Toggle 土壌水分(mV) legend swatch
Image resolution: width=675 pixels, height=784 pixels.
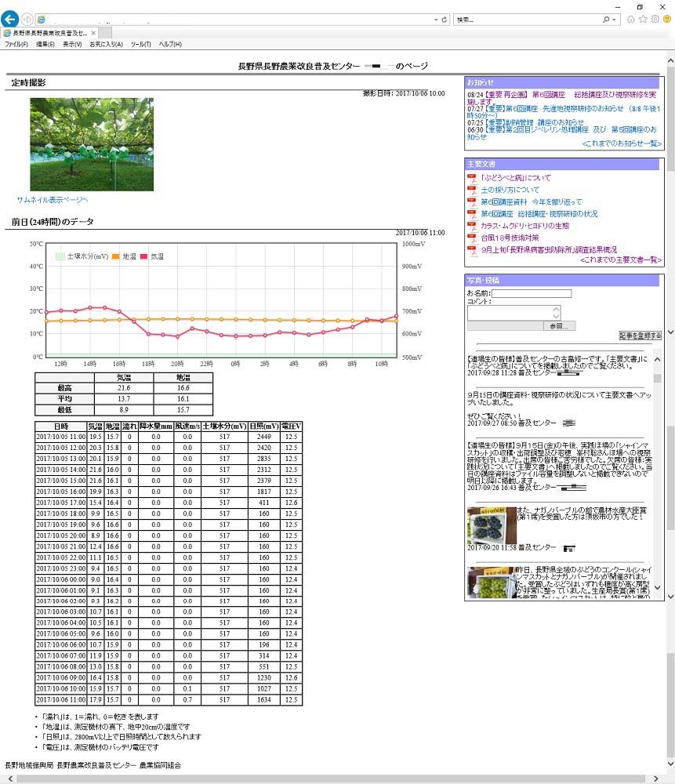pyautogui.click(x=60, y=256)
